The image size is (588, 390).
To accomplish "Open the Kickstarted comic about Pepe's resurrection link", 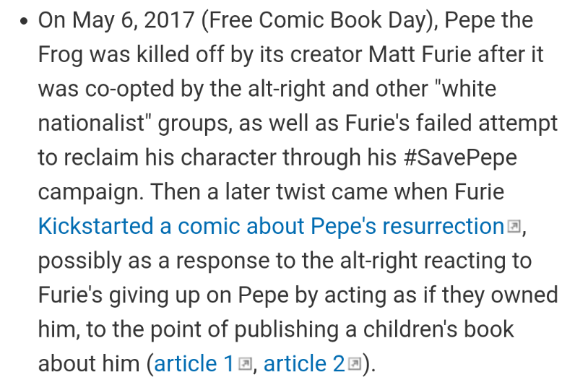I will [271, 227].
